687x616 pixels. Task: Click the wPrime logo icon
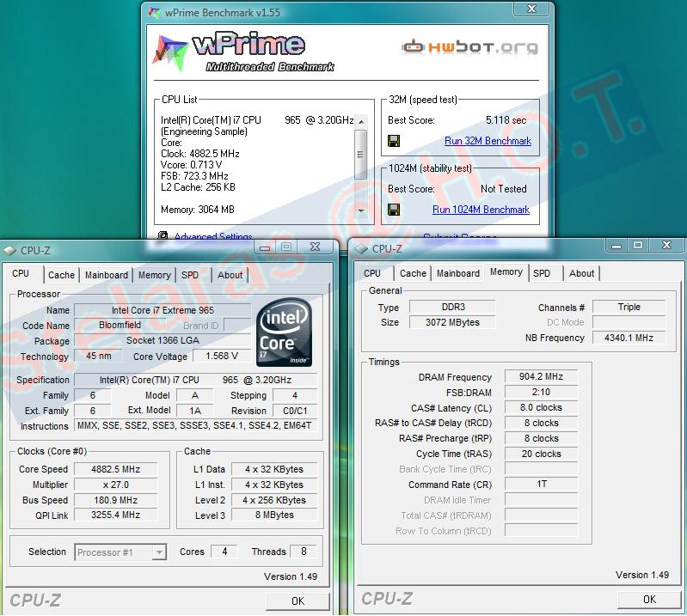pos(169,52)
